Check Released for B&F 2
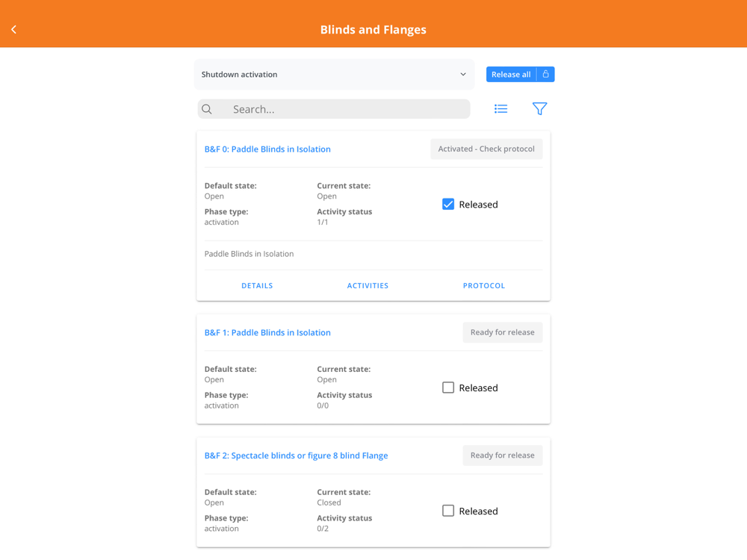747x560 pixels. coord(447,511)
